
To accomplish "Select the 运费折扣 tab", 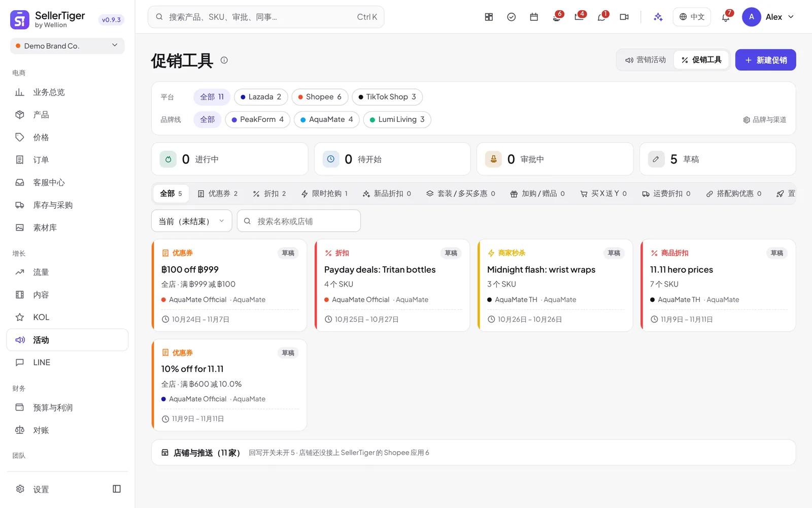I will [x=666, y=194].
